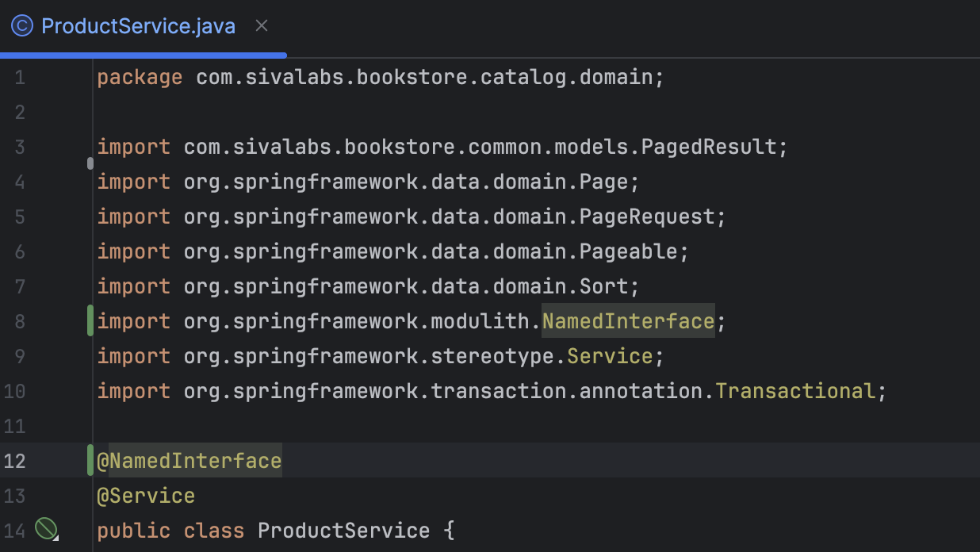The image size is (980, 552).
Task: Click the Transactional import reference
Action: (795, 390)
